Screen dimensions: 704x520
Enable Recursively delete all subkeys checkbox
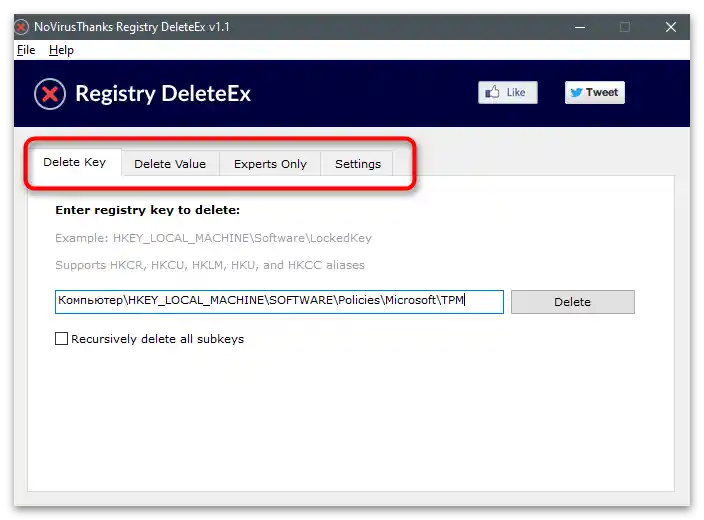(x=62, y=339)
